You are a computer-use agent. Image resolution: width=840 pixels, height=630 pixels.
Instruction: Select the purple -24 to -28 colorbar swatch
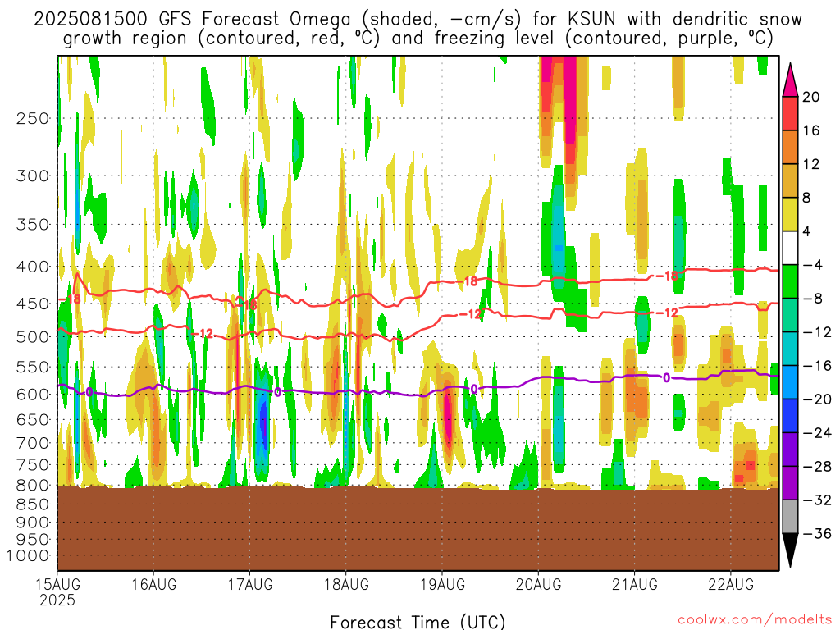click(x=790, y=450)
